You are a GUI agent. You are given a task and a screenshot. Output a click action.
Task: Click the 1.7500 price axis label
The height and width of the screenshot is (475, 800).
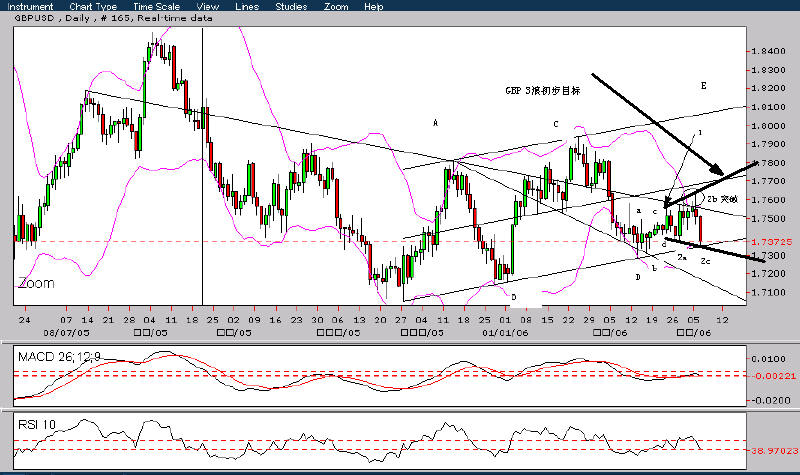pyautogui.click(x=768, y=218)
